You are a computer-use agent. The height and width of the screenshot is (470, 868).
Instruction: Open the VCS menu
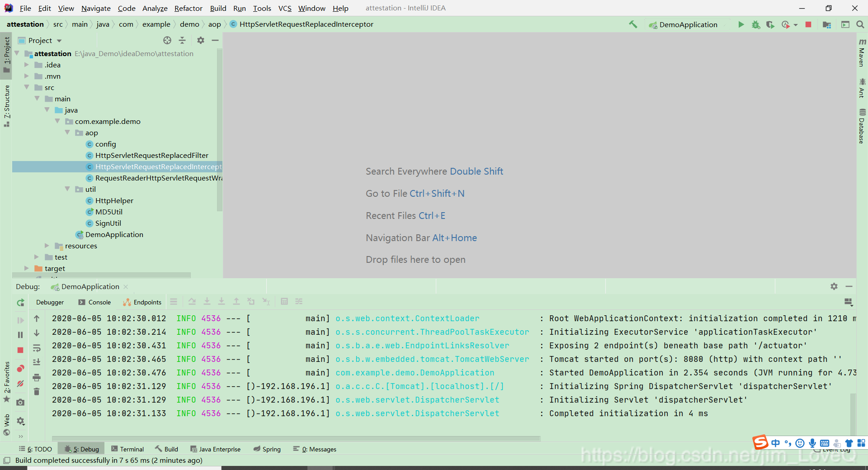(x=285, y=8)
